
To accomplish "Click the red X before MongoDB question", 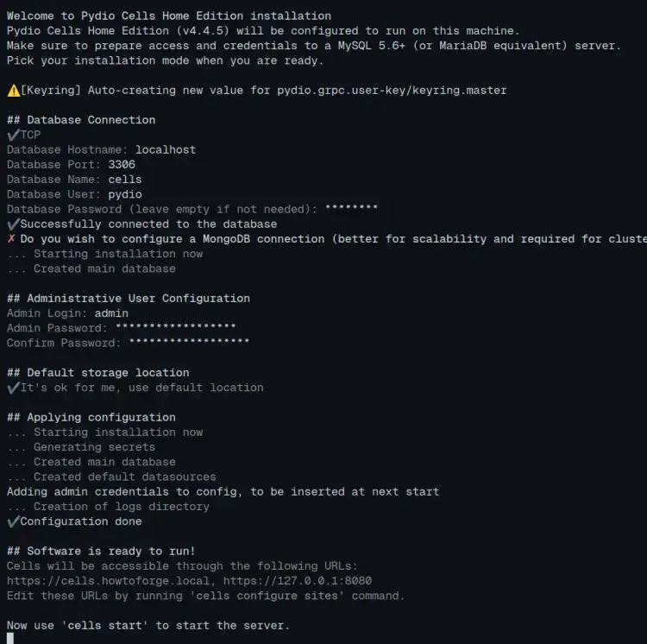I will pos(11,239).
